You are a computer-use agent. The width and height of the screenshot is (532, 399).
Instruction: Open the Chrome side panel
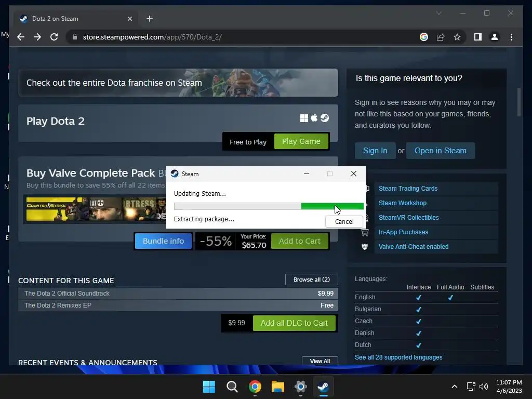pos(478,37)
